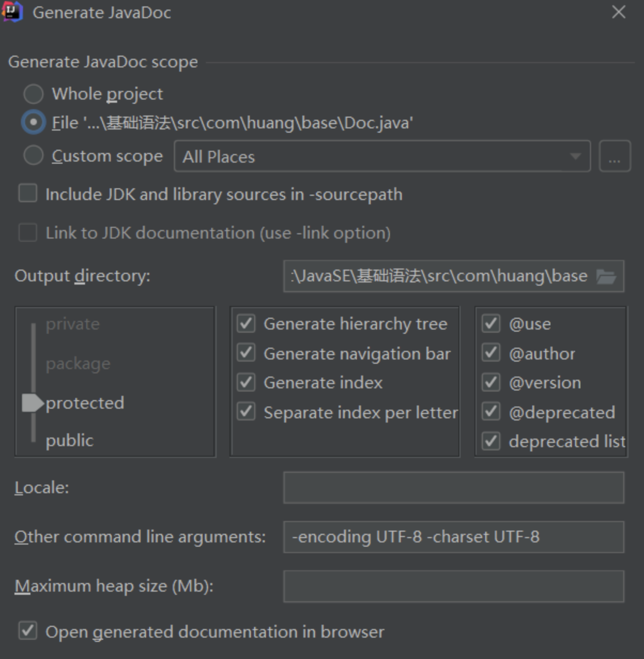The width and height of the screenshot is (644, 659).
Task: Close the Generate JavaDoc dialog
Action: 618,12
